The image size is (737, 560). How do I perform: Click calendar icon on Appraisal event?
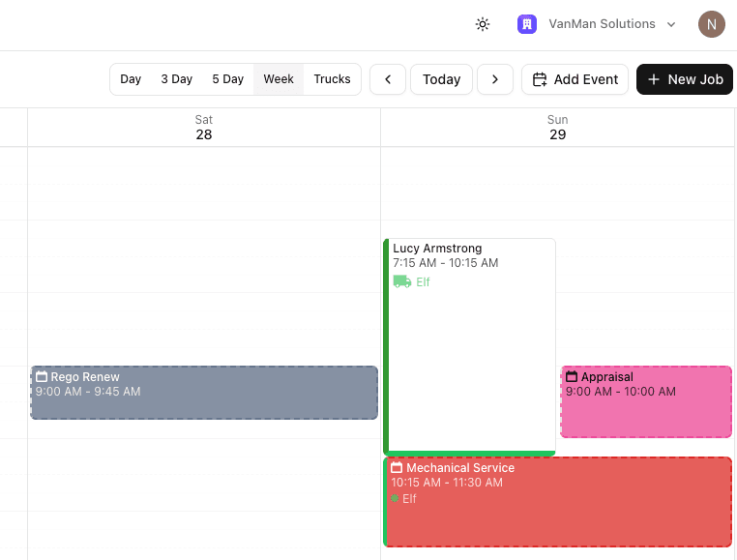(x=572, y=376)
